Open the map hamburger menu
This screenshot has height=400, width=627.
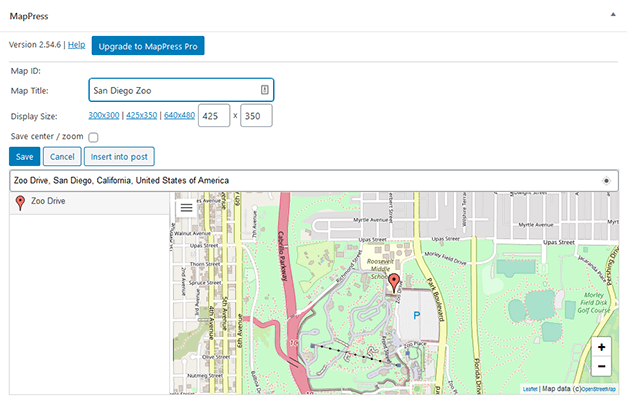[186, 209]
